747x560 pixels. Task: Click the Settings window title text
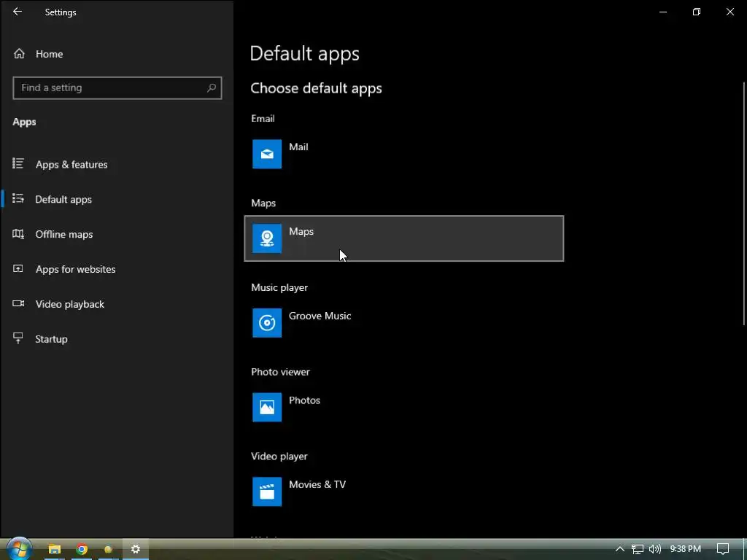(61, 12)
